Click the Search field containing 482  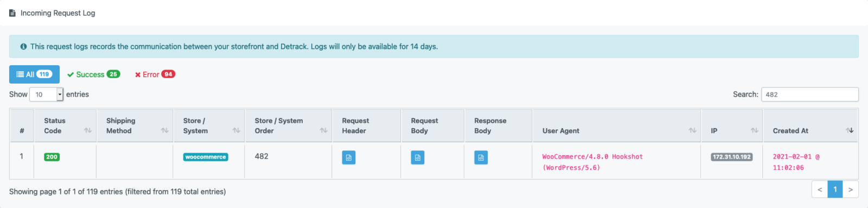point(810,94)
